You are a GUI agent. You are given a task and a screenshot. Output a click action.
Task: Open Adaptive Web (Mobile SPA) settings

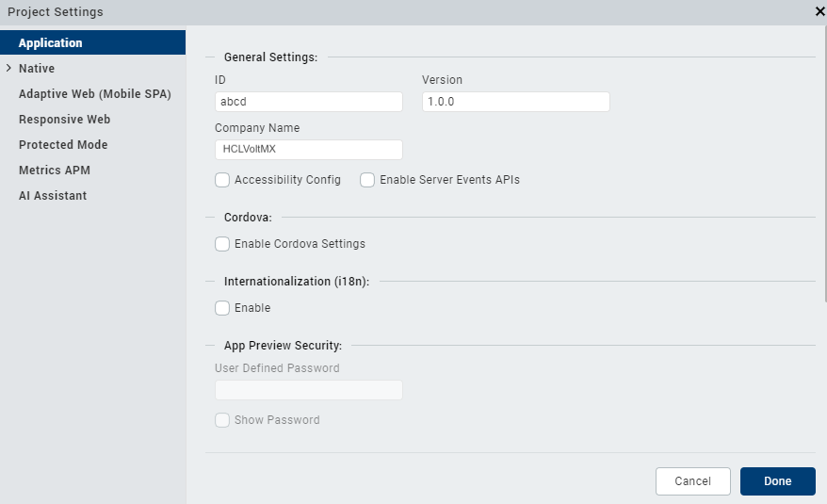point(95,94)
